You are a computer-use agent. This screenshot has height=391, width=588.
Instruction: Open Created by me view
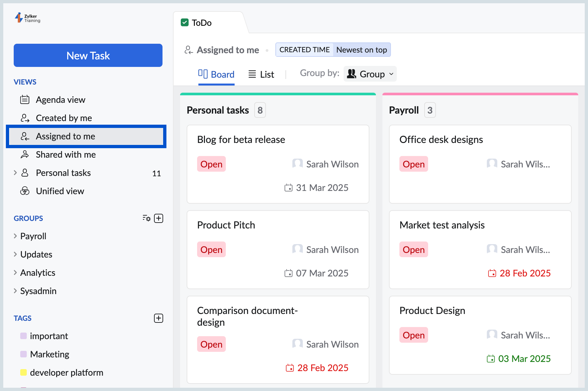(x=64, y=118)
